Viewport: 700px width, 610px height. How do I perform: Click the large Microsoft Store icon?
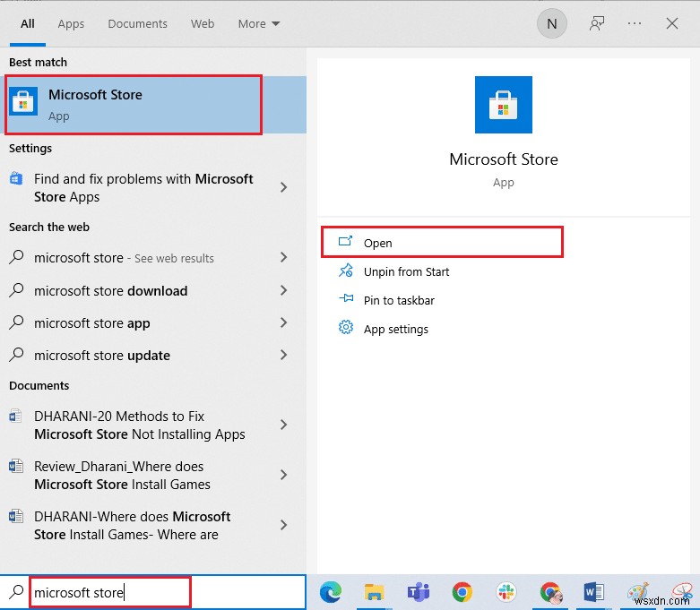click(x=503, y=105)
